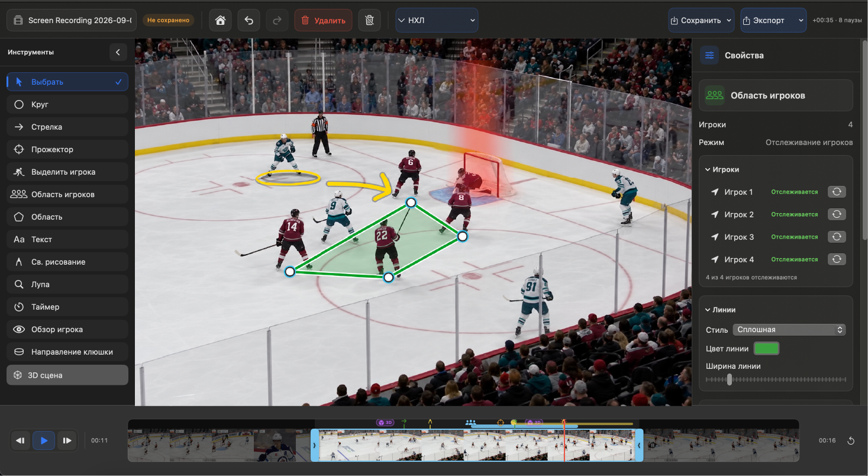Pick the Область игроков tool
The height and width of the screenshot is (476, 868).
pos(67,194)
